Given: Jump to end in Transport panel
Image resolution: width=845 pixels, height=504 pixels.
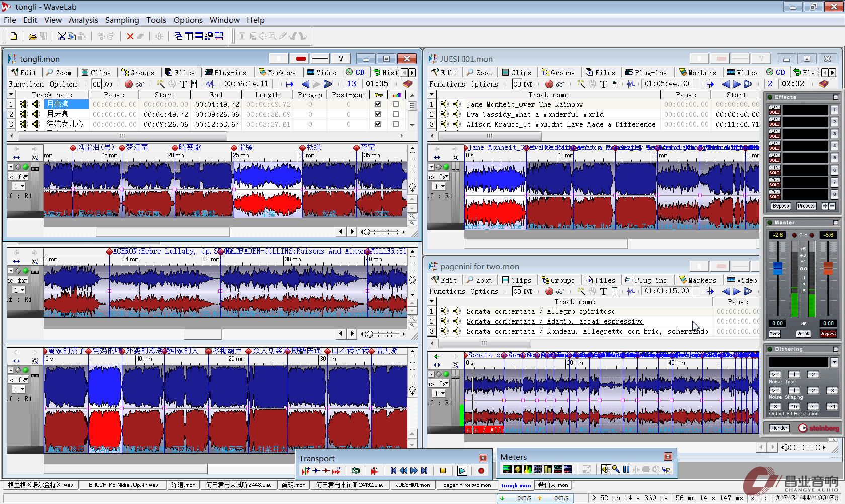Looking at the screenshot, I should point(424,471).
